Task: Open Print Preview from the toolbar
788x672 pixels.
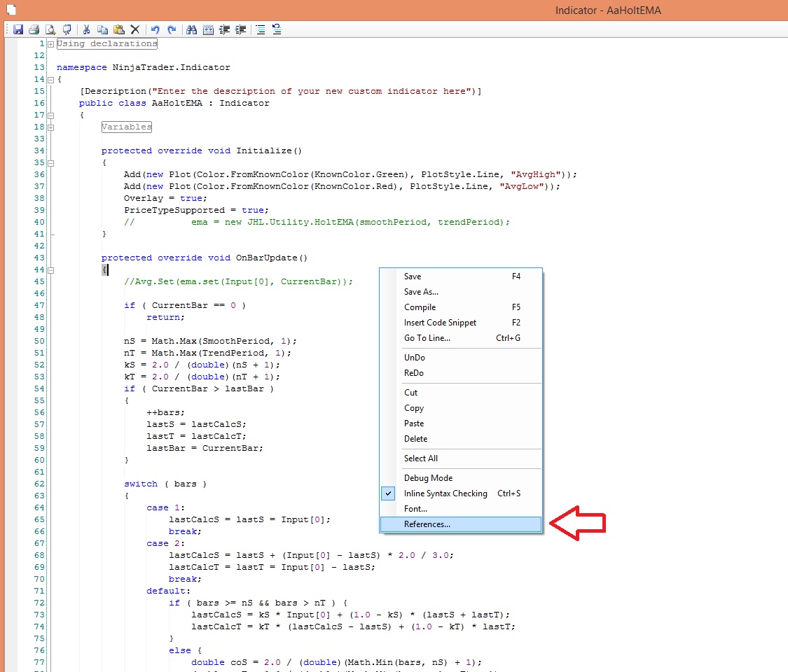Action: pos(50,29)
